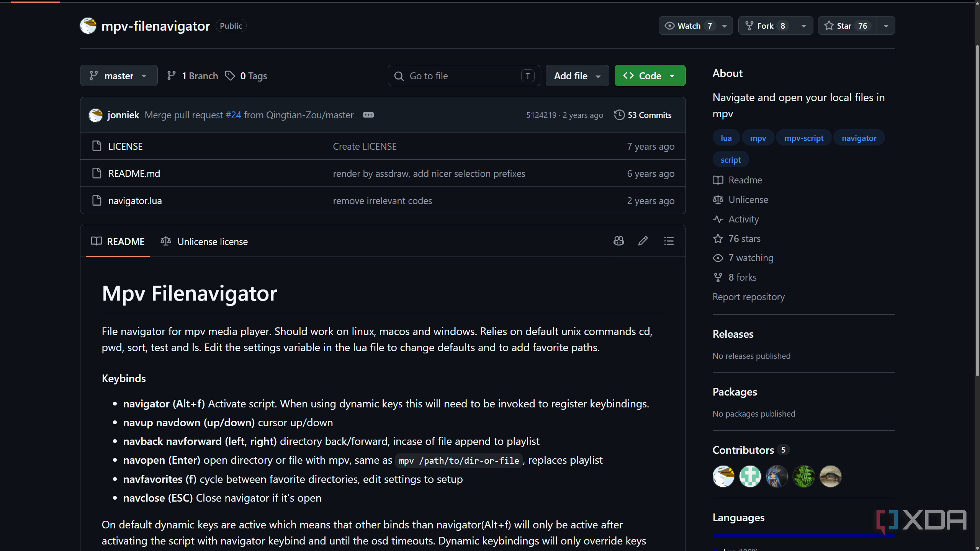Click the pencil edit README icon
This screenshot has width=980, height=551.
[x=643, y=241]
